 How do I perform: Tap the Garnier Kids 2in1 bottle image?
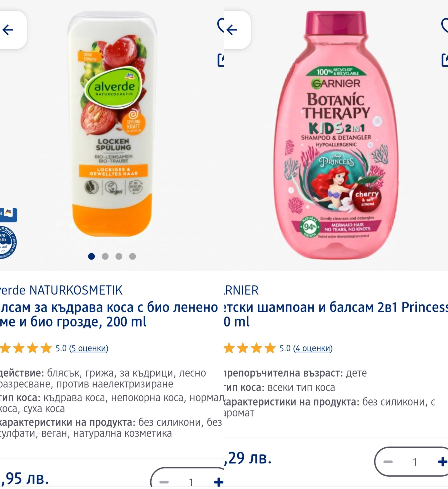click(x=336, y=135)
